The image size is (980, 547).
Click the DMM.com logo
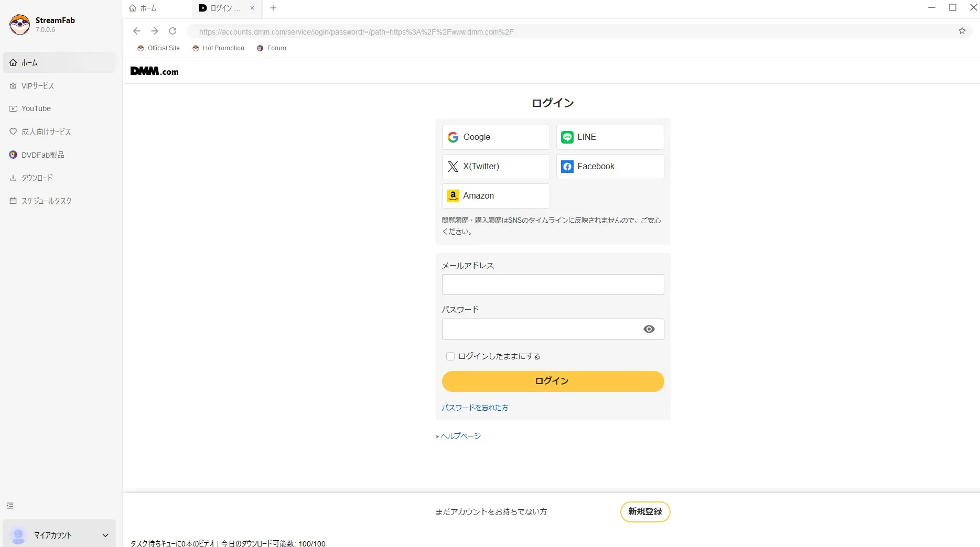point(155,71)
